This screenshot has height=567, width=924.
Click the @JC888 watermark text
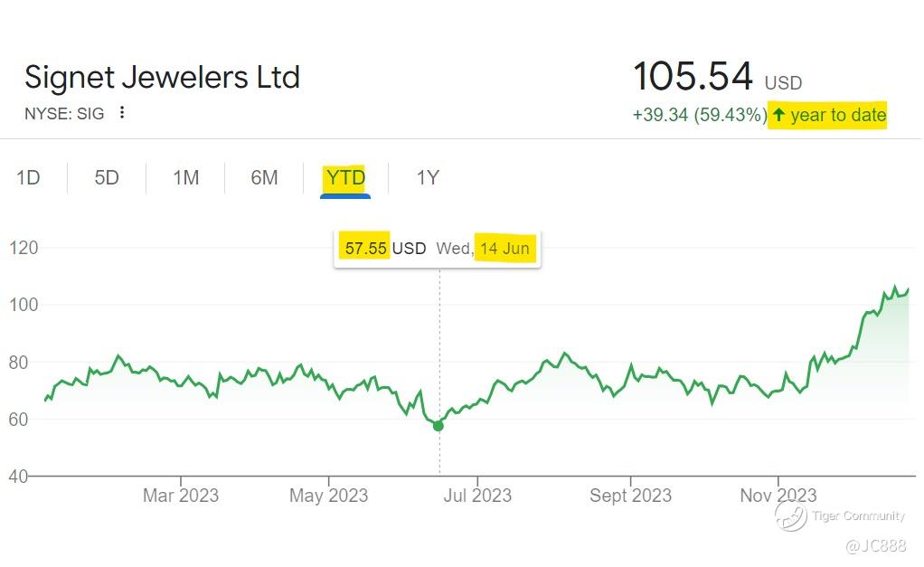point(875,546)
